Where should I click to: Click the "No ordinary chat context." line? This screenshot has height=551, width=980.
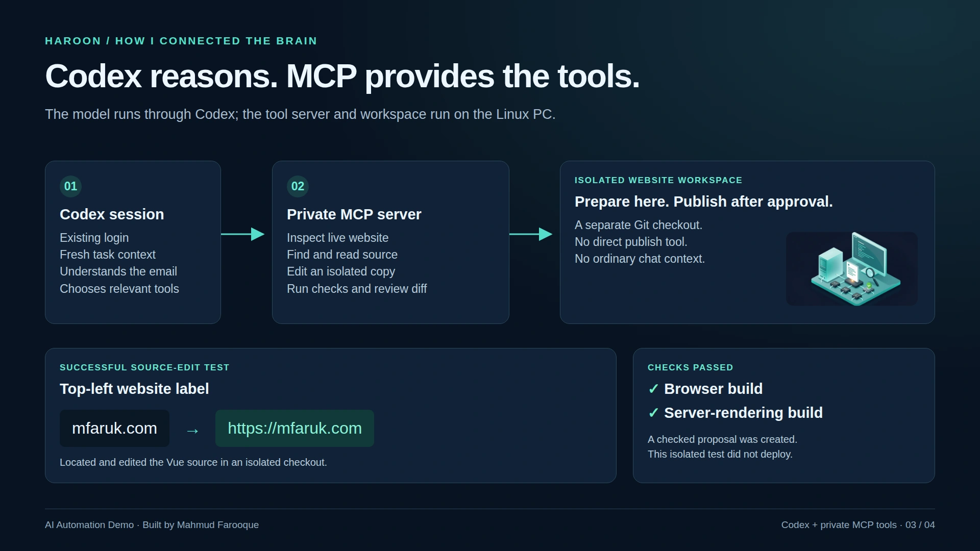click(640, 259)
